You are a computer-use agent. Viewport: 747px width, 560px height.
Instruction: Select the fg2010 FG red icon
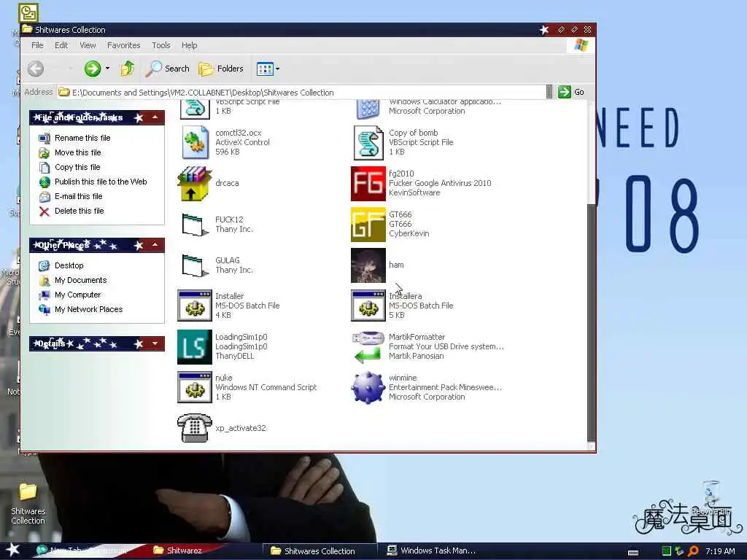click(x=368, y=183)
